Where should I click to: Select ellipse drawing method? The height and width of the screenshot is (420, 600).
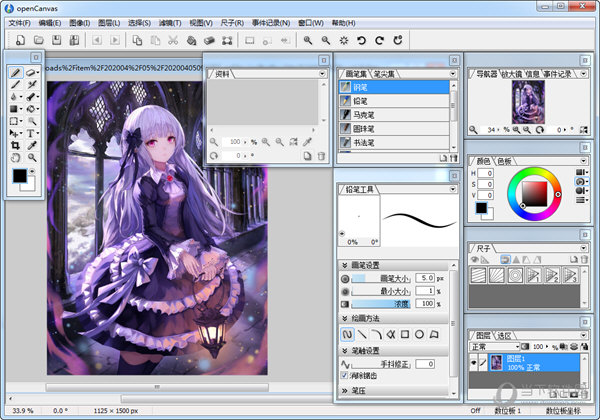[419, 334]
